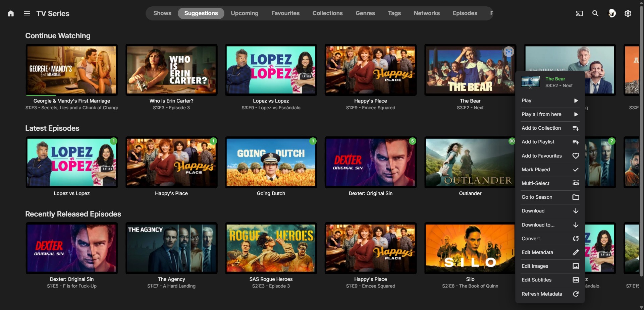Screen dimensions: 644x310
Task: Open the settings gear icon
Action: point(628,13)
